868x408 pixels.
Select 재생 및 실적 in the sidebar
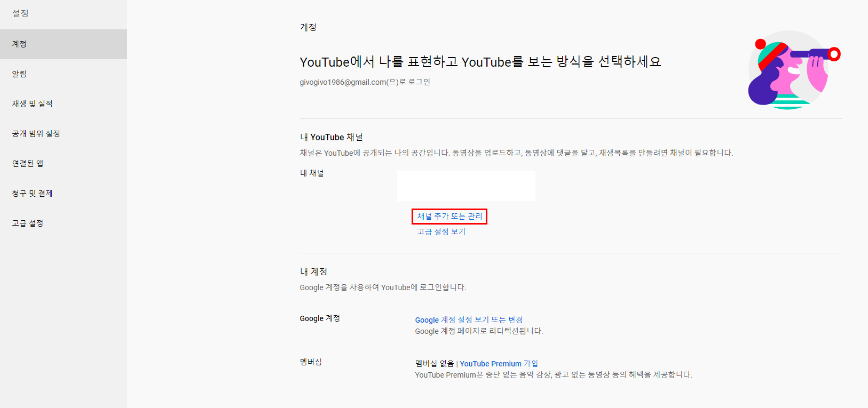click(x=64, y=104)
